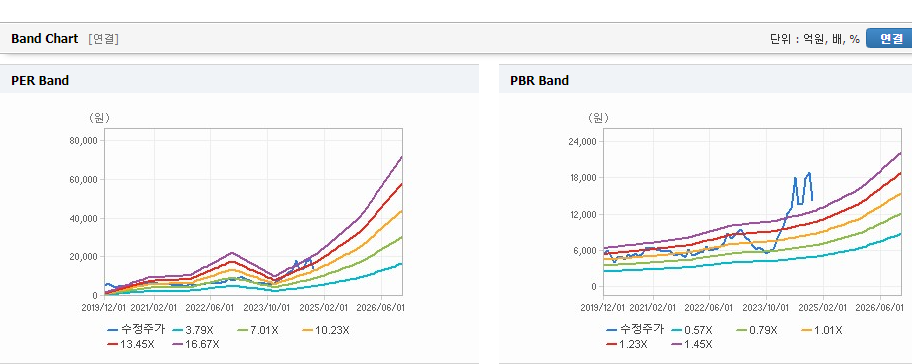The width and height of the screenshot is (912, 364).
Task: Click the purple line peak in PER chart
Action: (x=401, y=157)
